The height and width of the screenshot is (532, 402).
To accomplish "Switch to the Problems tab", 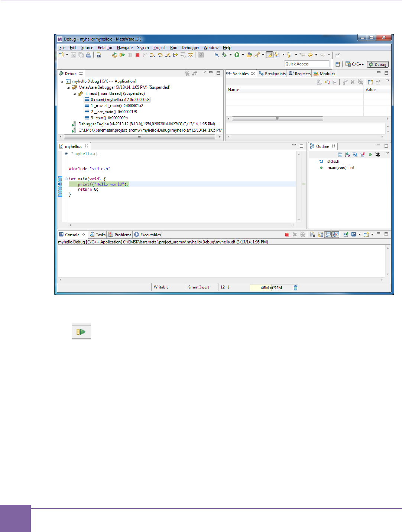I will (x=120, y=235).
